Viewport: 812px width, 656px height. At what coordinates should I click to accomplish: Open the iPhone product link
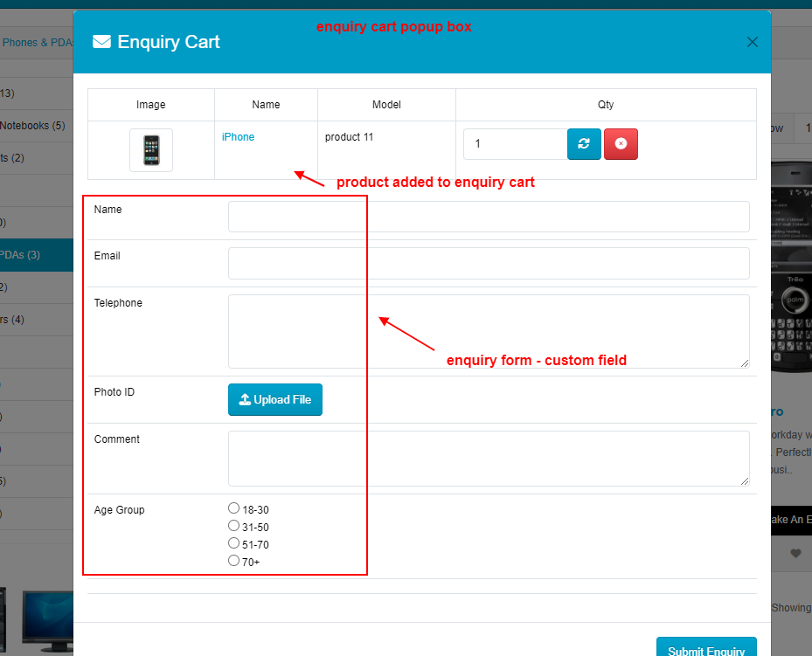point(238,137)
